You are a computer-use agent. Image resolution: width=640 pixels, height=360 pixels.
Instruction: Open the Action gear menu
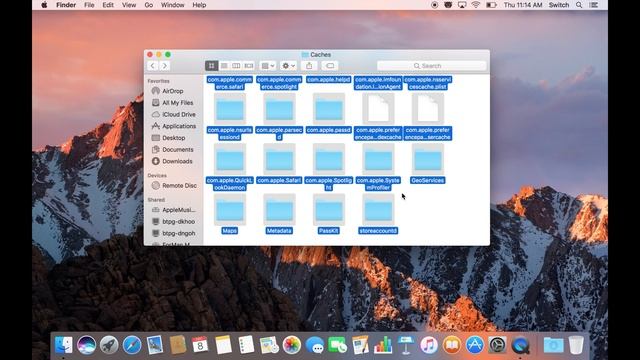click(x=288, y=66)
